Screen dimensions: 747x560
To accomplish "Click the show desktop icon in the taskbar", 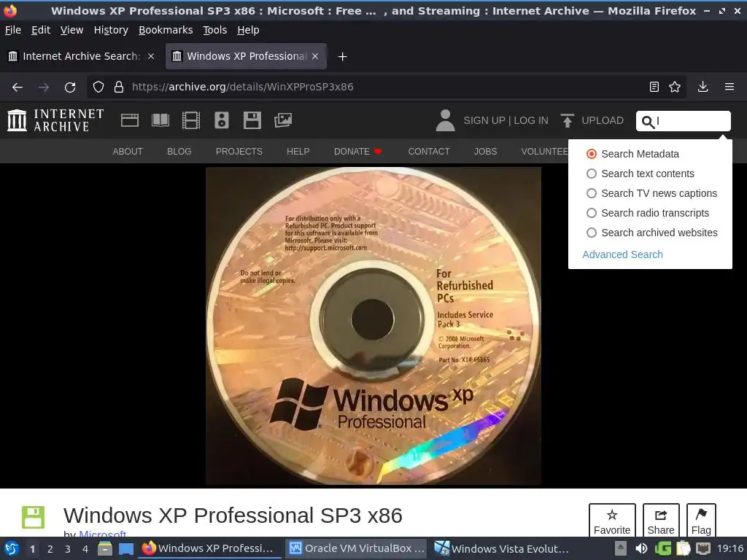I will click(x=126, y=548).
